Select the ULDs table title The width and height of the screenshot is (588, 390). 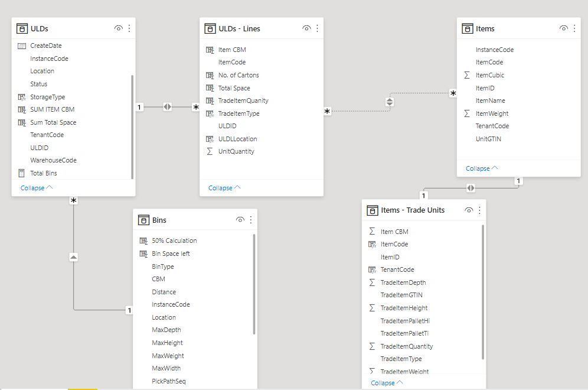[x=40, y=28]
